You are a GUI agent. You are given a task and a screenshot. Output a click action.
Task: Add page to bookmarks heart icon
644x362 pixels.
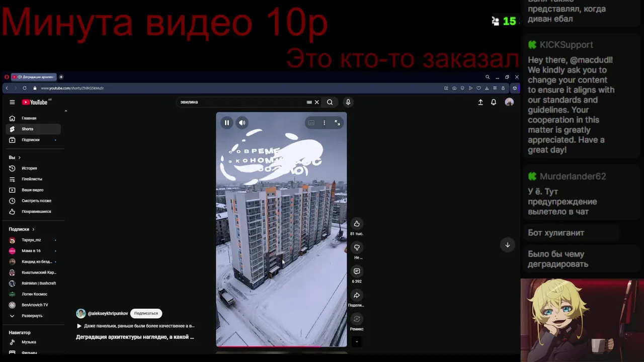pos(478,88)
